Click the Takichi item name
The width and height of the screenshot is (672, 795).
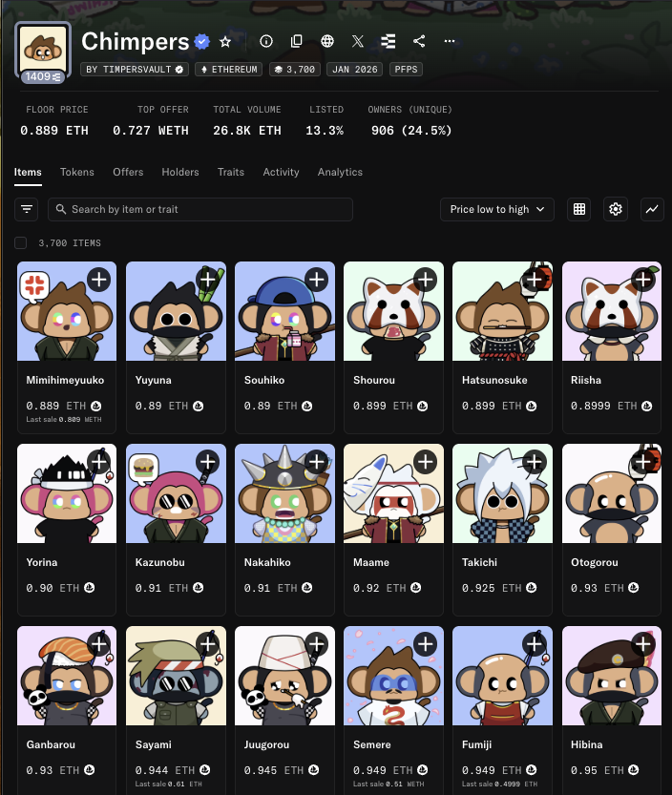point(479,562)
